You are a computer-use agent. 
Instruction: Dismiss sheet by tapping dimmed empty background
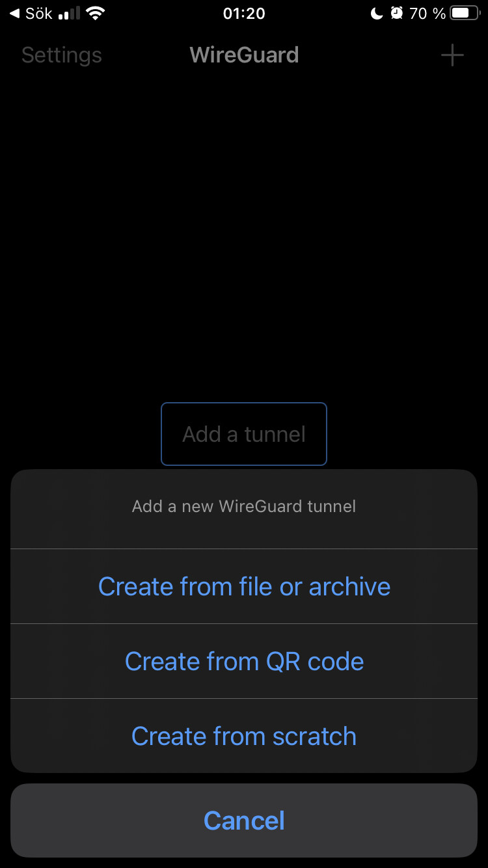(244, 228)
